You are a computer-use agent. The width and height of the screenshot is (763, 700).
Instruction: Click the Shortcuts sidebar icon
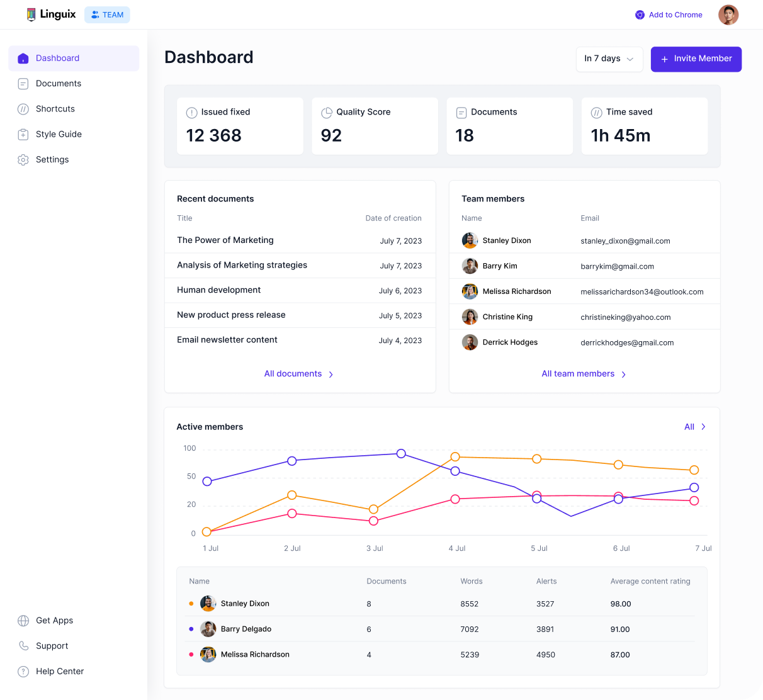tap(23, 109)
